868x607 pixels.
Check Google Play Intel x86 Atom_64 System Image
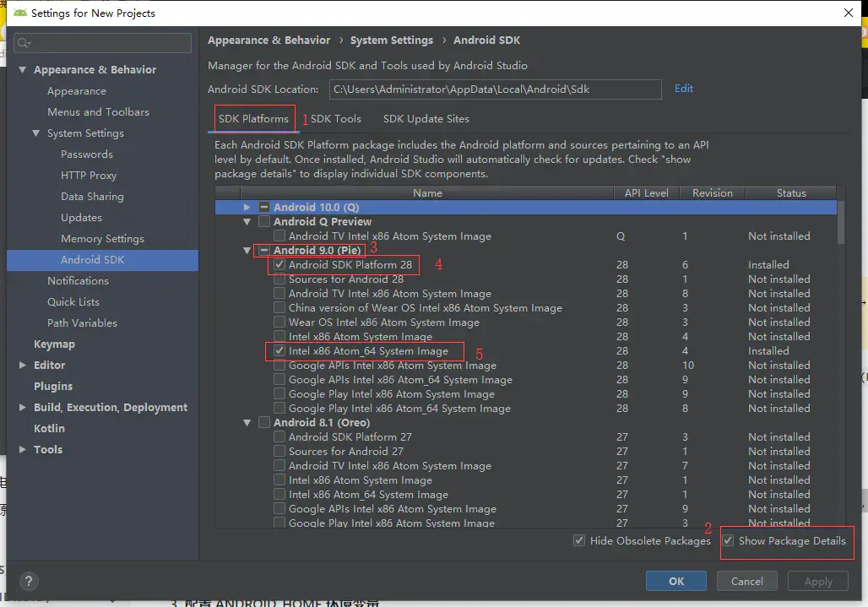[x=279, y=409]
